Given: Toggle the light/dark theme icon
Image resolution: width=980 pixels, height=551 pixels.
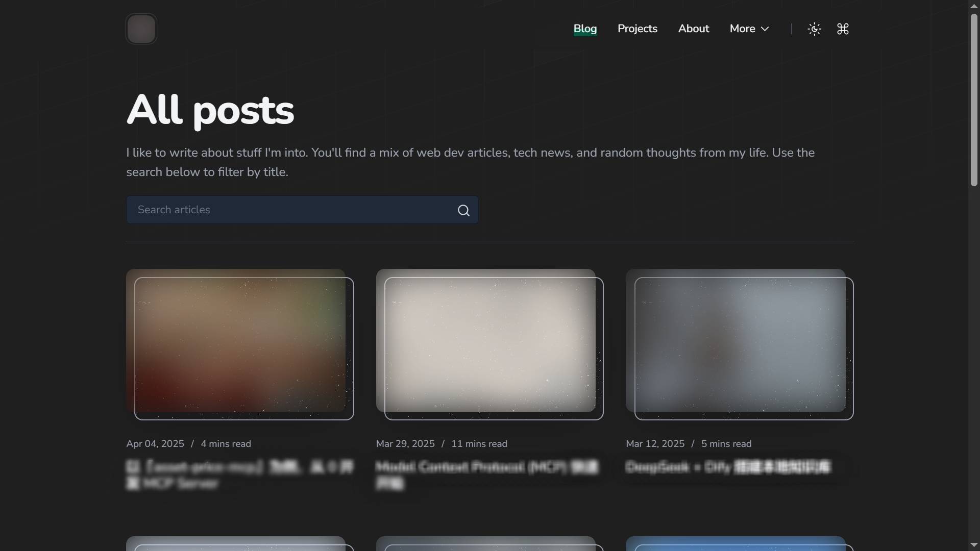Looking at the screenshot, I should [815, 29].
